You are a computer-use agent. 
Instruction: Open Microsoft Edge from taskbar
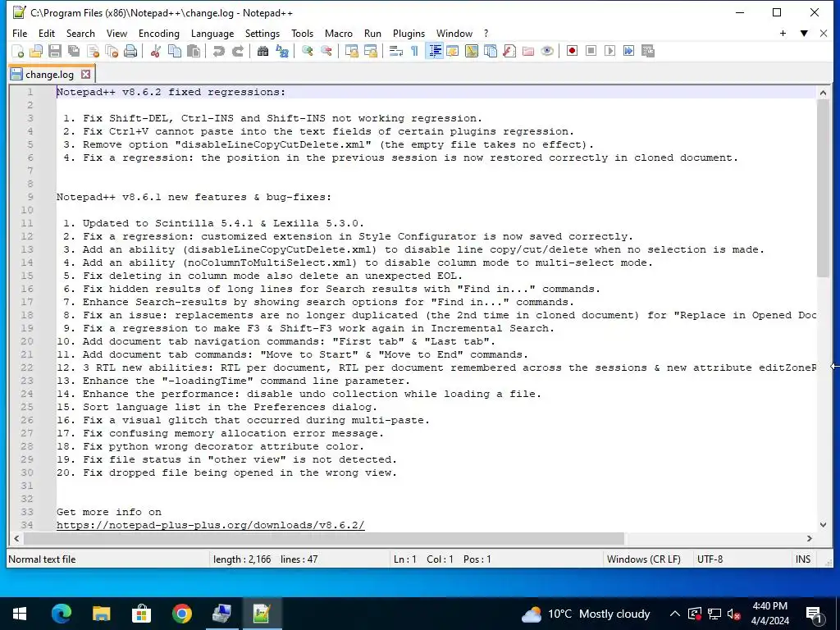(x=62, y=614)
